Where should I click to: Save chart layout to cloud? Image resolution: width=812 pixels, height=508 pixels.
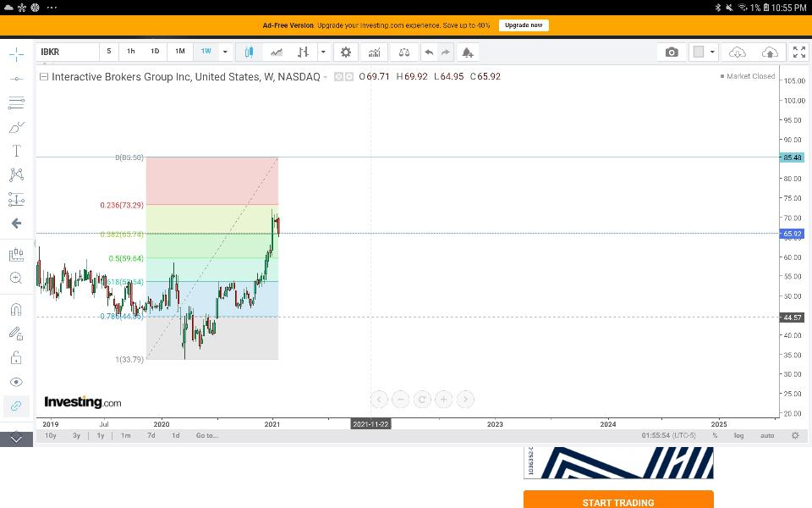770,52
